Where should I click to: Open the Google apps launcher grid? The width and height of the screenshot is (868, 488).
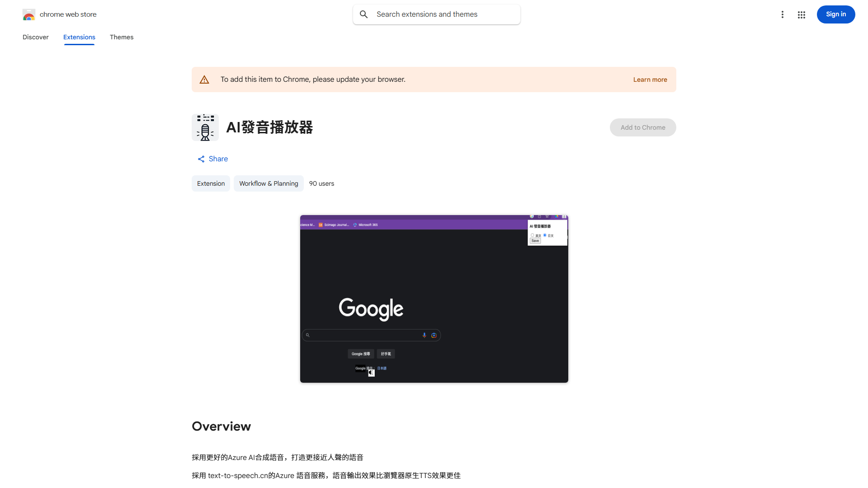tap(802, 14)
